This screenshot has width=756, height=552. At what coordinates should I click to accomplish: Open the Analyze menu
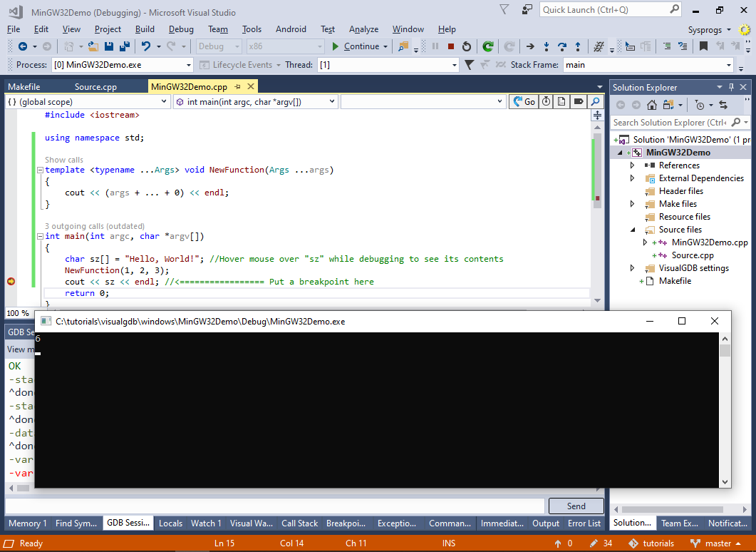pyautogui.click(x=363, y=29)
